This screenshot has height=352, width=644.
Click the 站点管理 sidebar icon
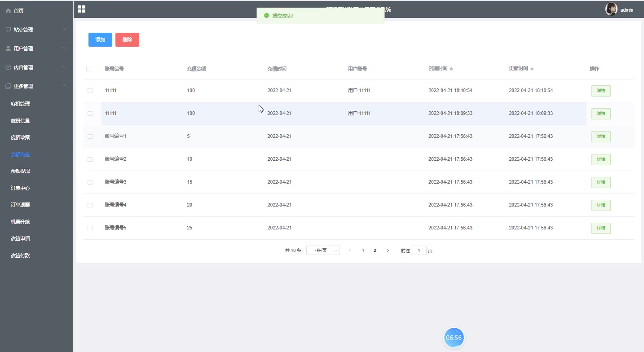[x=8, y=30]
